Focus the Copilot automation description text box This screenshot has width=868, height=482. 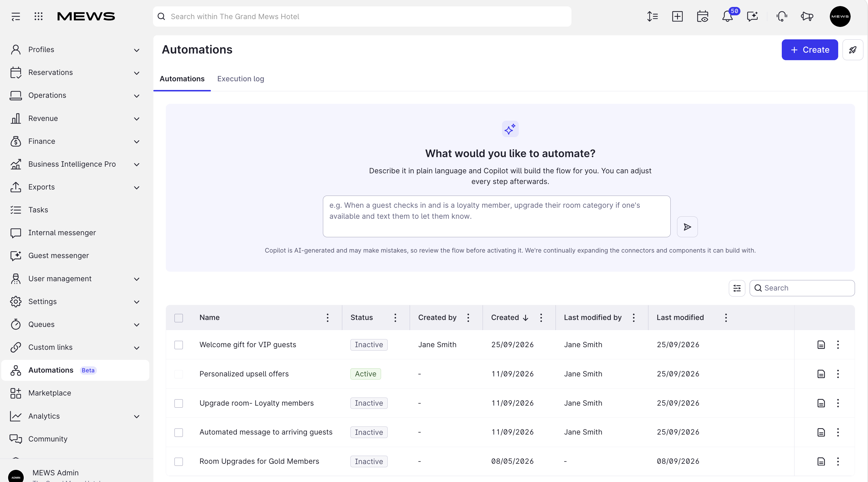(496, 217)
